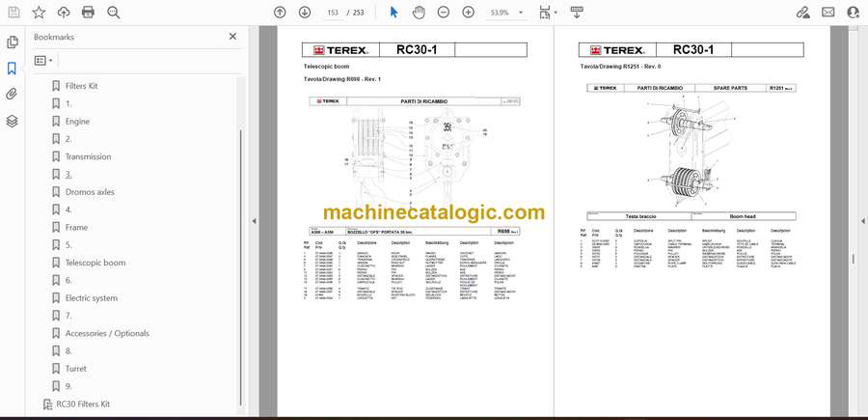Send file by email envelope icon
Image resolution: width=868 pixels, height=420 pixels.
point(828,13)
